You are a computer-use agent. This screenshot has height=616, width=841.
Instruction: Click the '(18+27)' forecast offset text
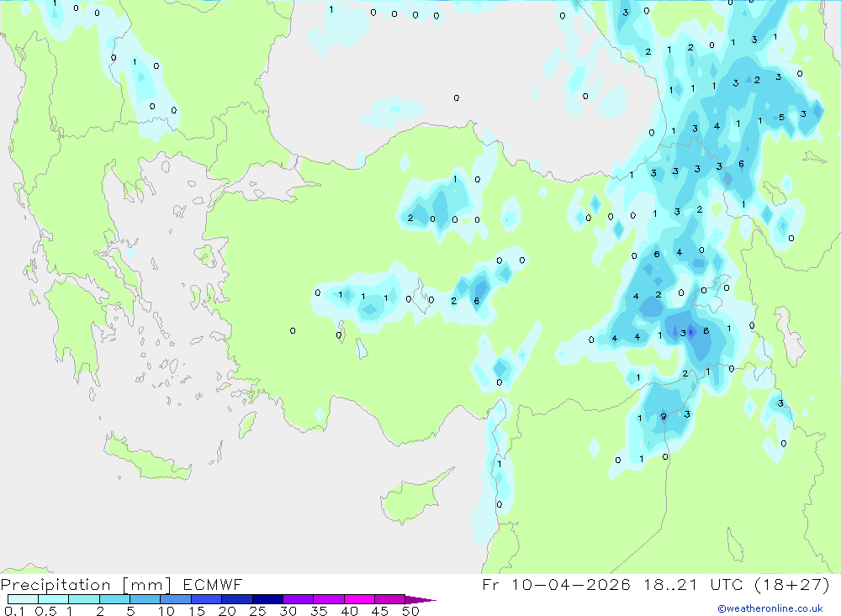pyautogui.click(x=791, y=584)
